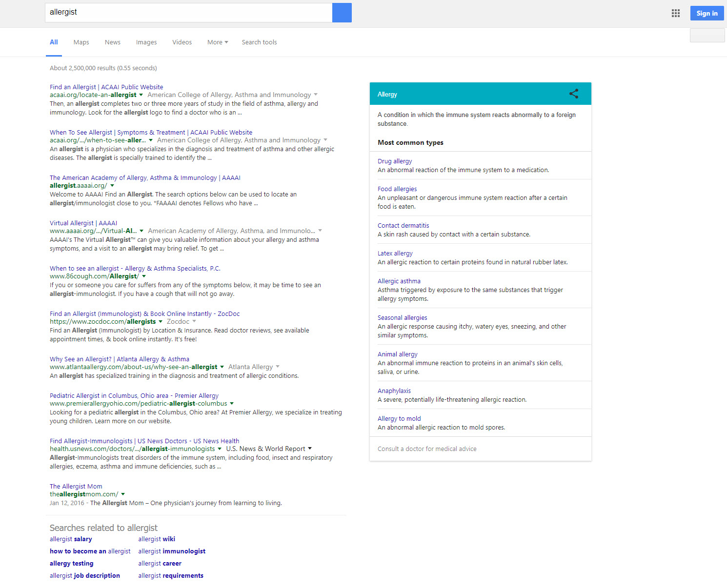Open the Google apps grid icon

click(675, 13)
